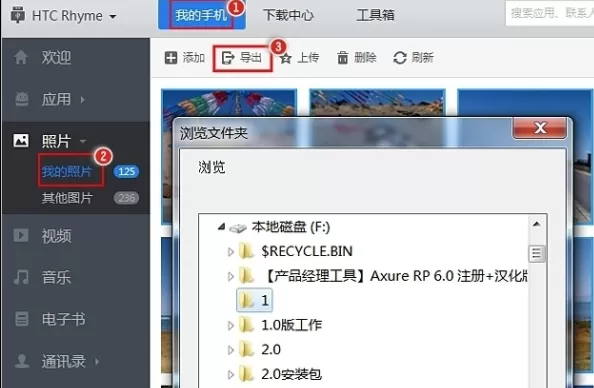
Task: Select the $RECYCLE.BIN folder
Action: pos(307,251)
